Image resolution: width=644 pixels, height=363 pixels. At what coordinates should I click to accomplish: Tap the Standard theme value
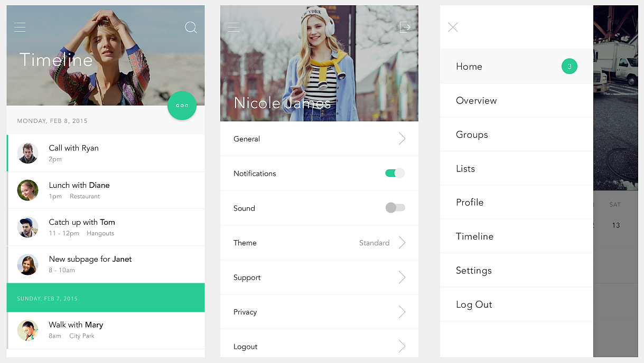[x=375, y=243]
